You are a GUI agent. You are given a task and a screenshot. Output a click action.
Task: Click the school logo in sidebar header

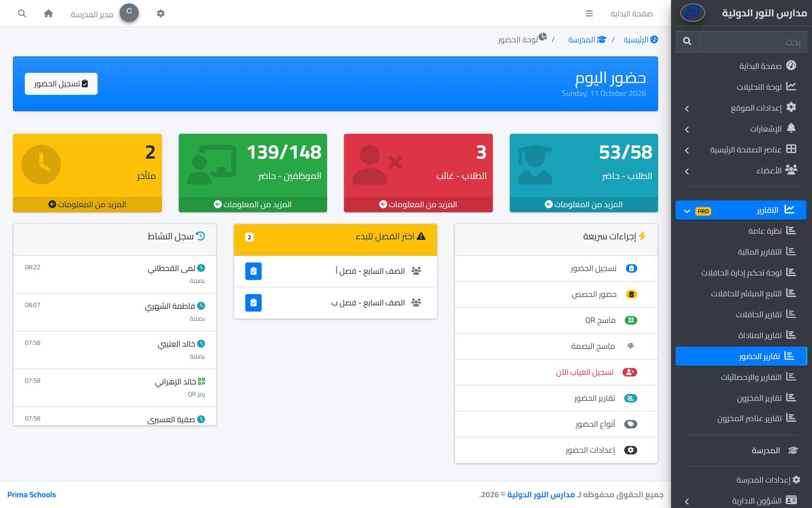(692, 13)
